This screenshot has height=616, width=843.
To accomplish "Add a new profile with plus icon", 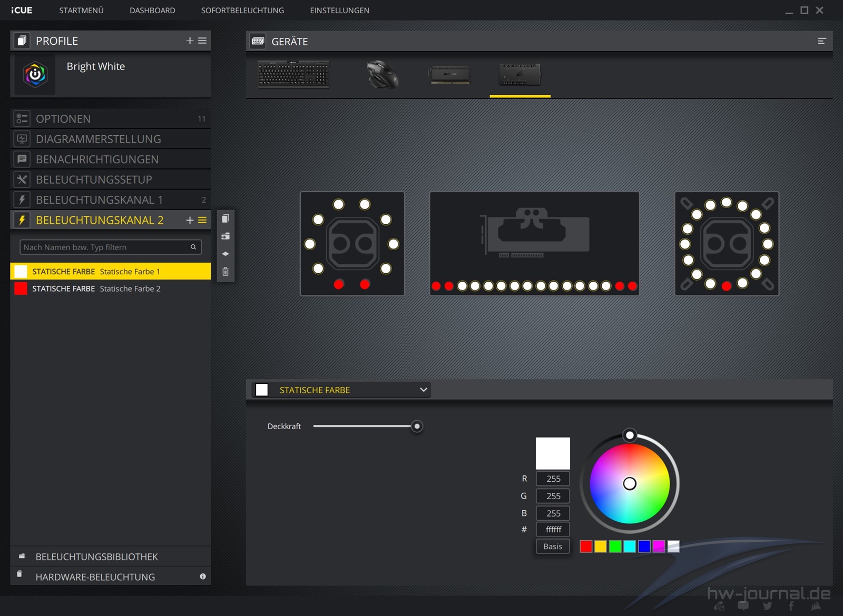I will [x=190, y=41].
